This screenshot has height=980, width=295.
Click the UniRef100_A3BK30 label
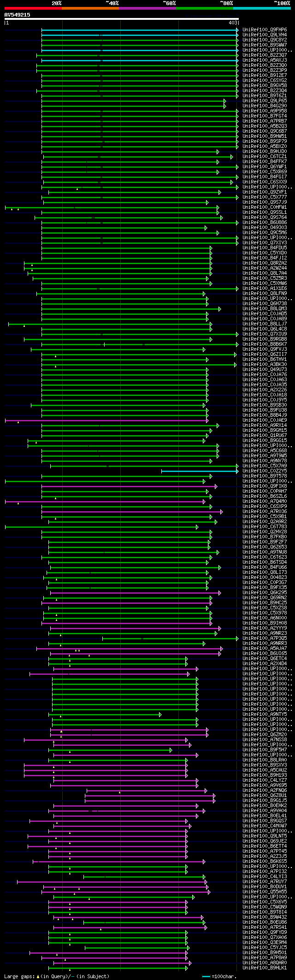pos(265,364)
